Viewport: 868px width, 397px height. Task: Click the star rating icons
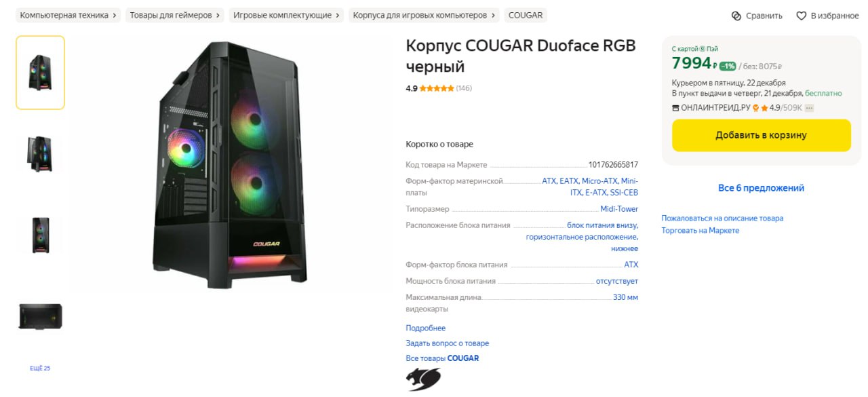tap(437, 88)
